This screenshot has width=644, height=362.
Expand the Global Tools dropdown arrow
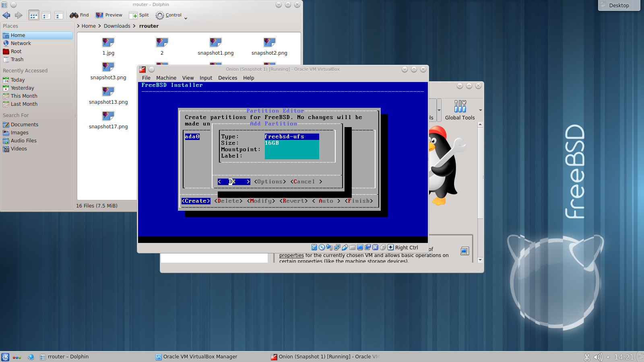(481, 110)
